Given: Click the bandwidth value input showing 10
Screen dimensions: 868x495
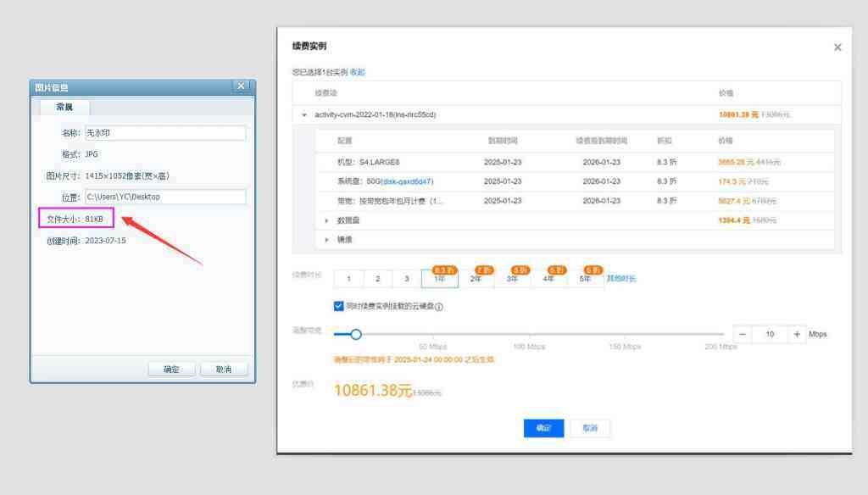Looking at the screenshot, I should tap(770, 335).
